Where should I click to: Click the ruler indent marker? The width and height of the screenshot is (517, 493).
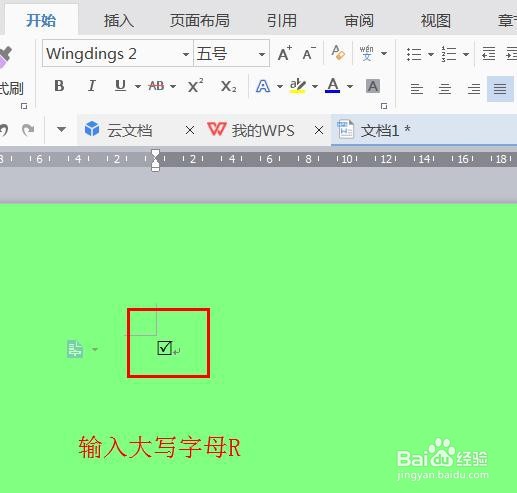tap(155, 160)
